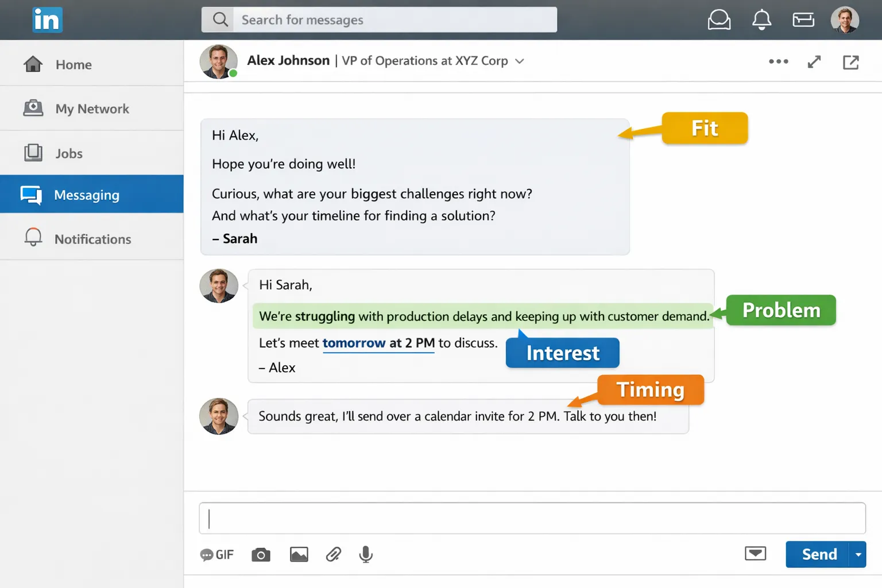Click the message input field
The width and height of the screenshot is (882, 588).
[x=532, y=517]
